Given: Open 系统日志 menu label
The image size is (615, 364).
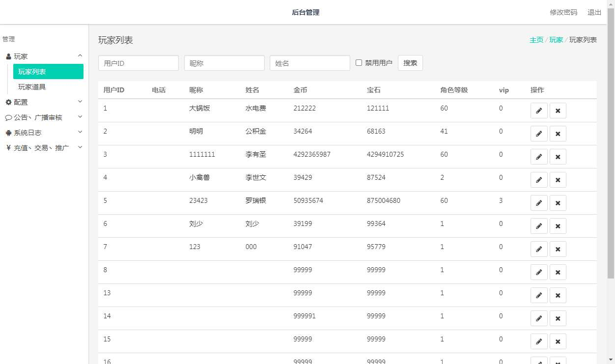Looking at the screenshot, I should click(x=28, y=133).
